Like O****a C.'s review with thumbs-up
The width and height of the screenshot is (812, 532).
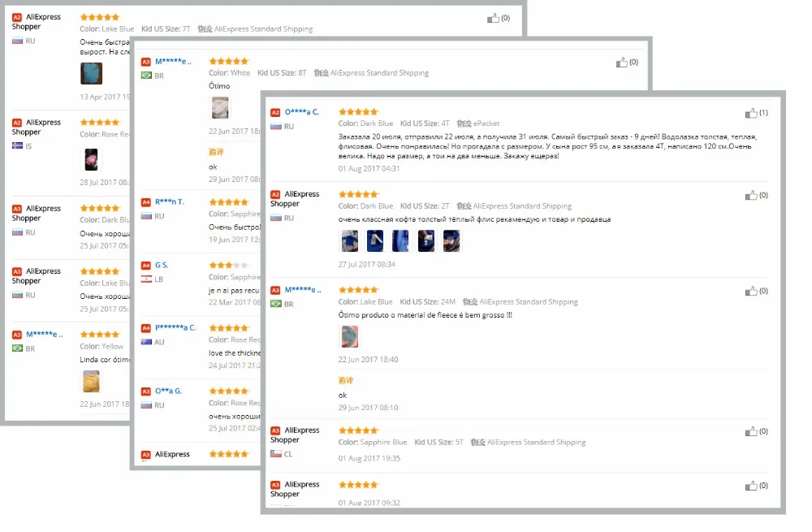[x=751, y=113]
